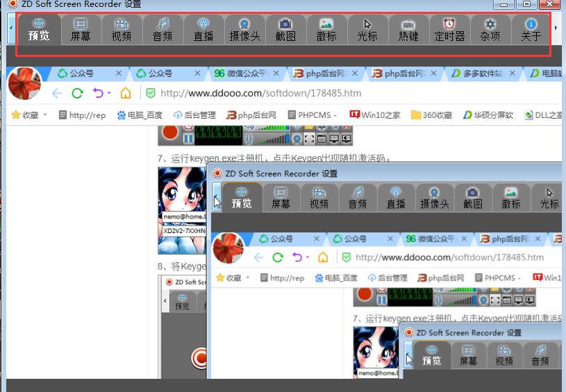
Task: Click the browser back arrow in the first preview
Action: tap(57, 94)
